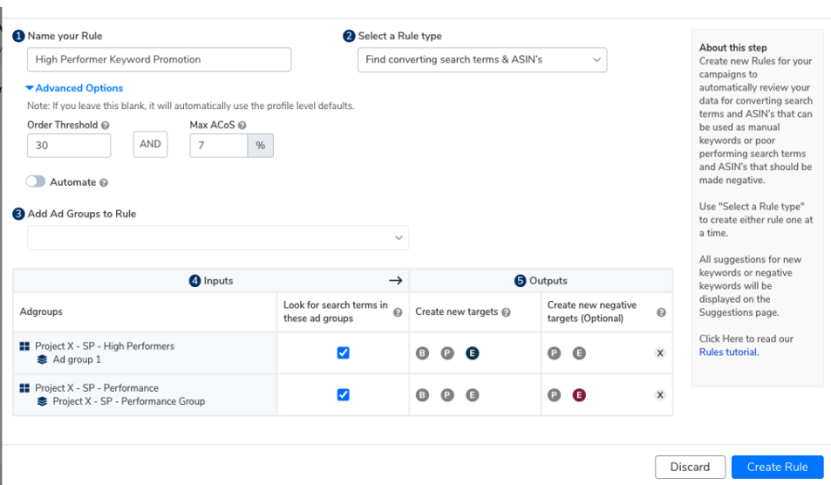Click the Discard button
This screenshot has width=831, height=485.
[x=689, y=467]
